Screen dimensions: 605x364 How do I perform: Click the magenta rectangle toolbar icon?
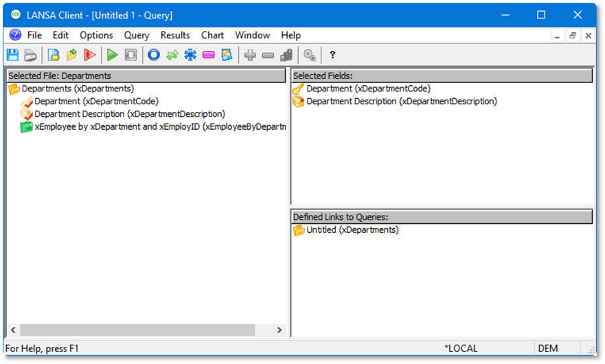[208, 55]
